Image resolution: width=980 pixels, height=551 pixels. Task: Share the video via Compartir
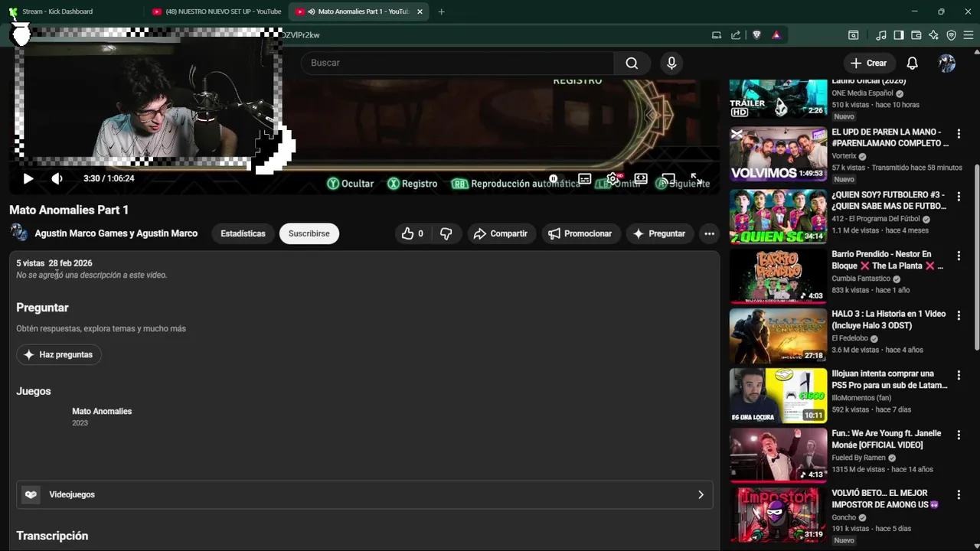[x=501, y=233]
